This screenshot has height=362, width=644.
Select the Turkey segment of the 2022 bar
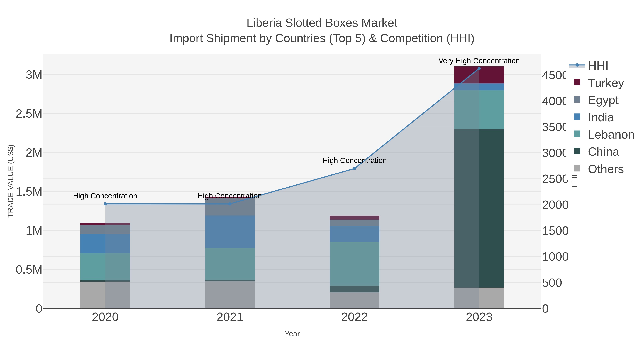(354, 217)
